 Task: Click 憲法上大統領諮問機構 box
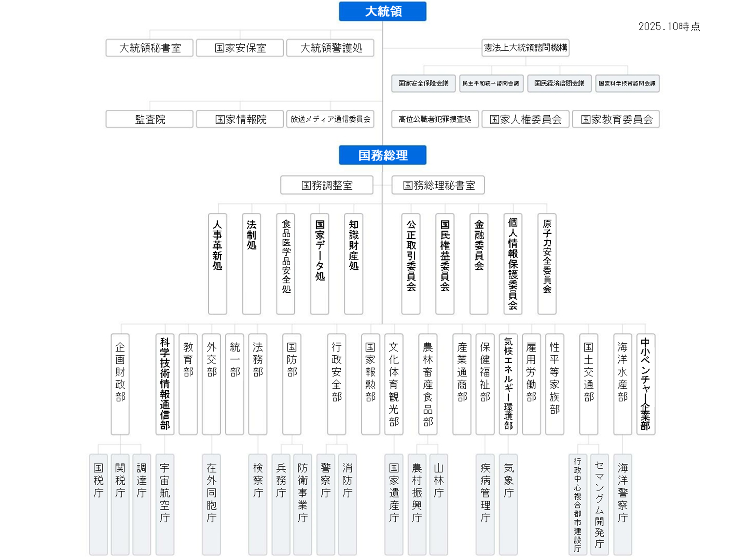point(525,48)
